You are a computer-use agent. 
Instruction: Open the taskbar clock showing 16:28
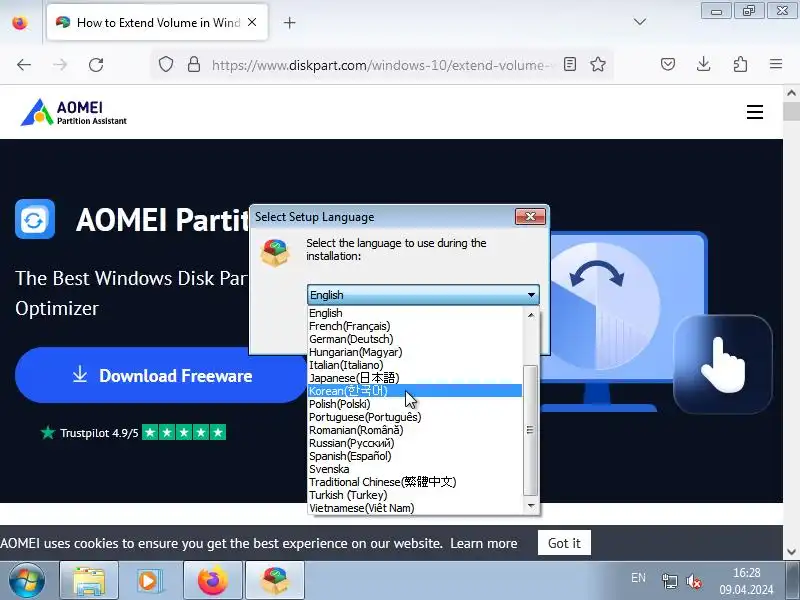tap(746, 581)
